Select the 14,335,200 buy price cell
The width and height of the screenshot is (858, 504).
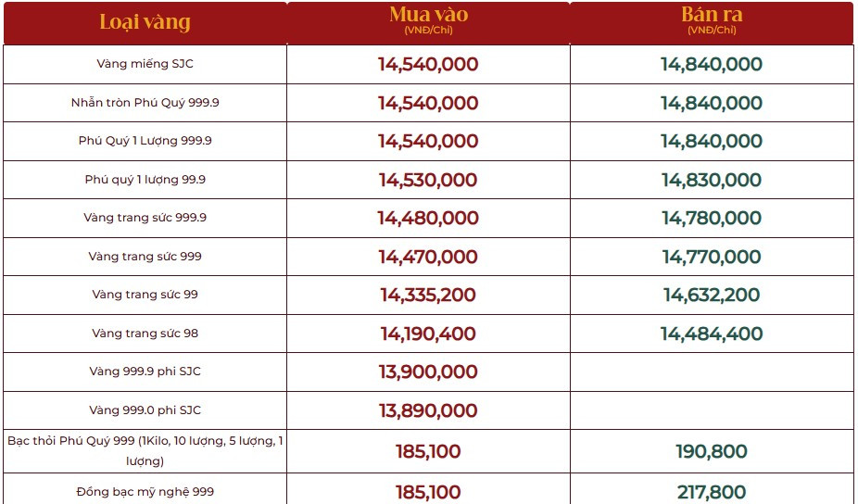point(428,296)
